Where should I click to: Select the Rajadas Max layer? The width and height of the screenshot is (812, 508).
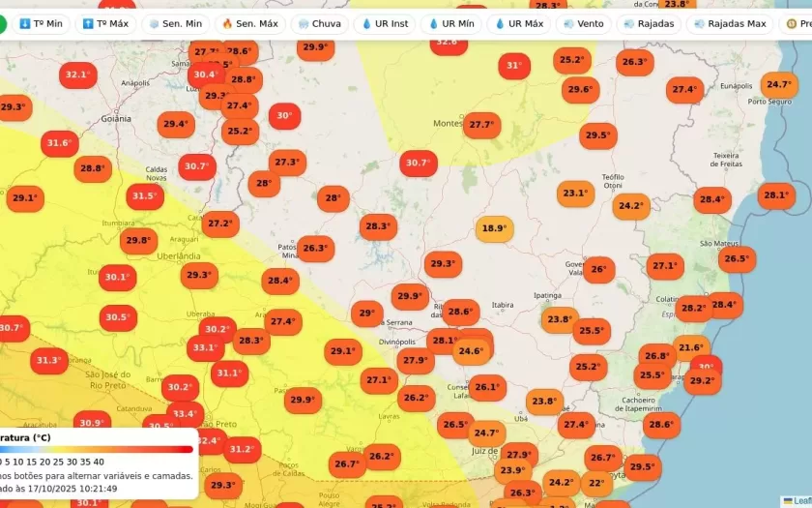point(729,23)
